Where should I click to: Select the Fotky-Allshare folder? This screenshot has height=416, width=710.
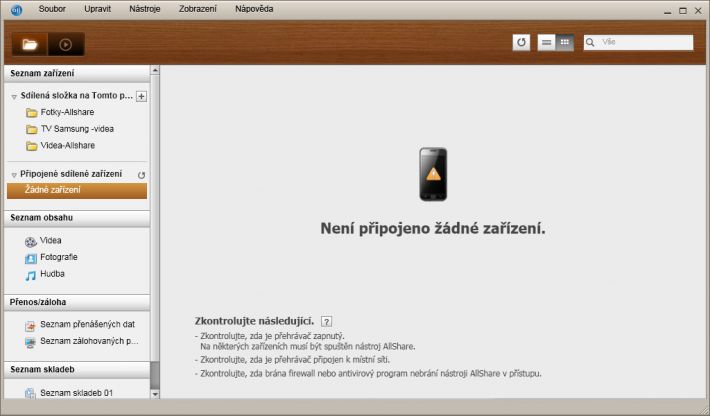point(67,112)
